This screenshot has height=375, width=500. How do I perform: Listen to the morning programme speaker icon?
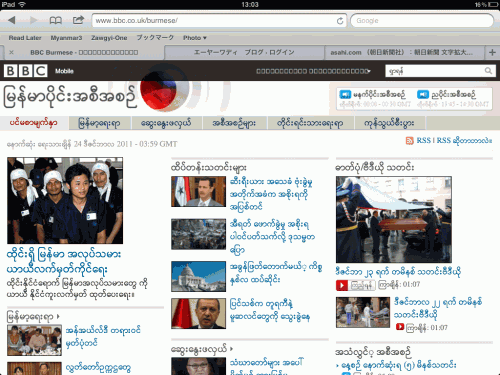click(x=345, y=94)
